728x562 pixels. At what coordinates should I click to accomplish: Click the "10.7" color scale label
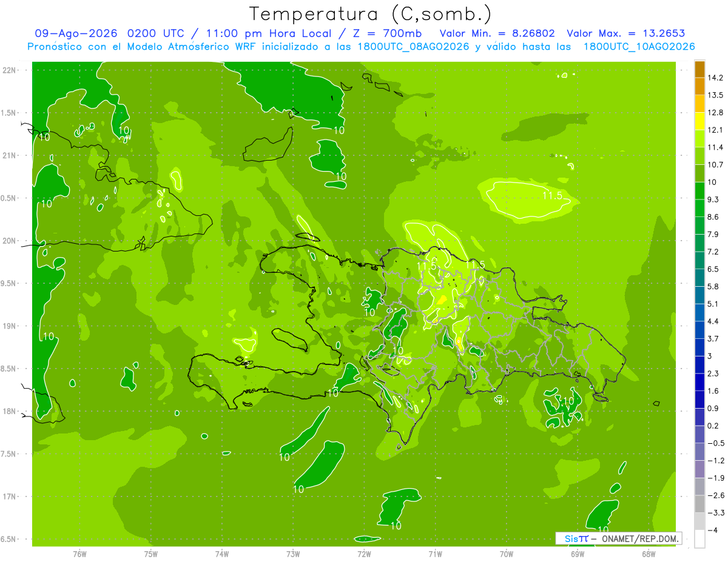click(x=716, y=165)
